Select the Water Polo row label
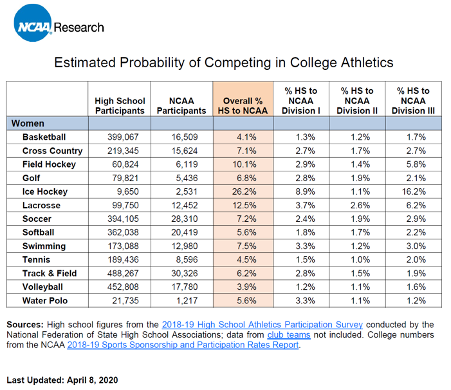 pyautogui.click(x=45, y=301)
